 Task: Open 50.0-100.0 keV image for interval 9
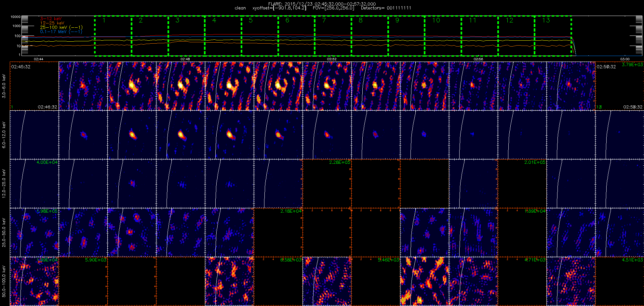(424, 281)
